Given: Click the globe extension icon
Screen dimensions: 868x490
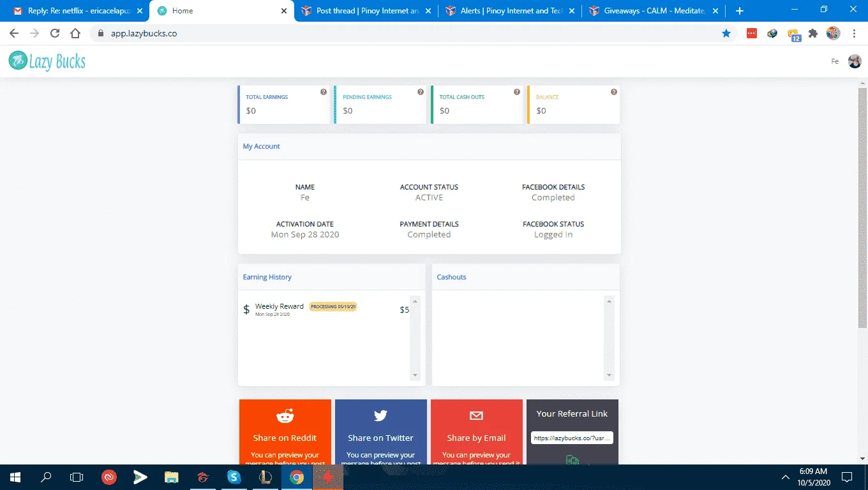Looking at the screenshot, I should (772, 33).
